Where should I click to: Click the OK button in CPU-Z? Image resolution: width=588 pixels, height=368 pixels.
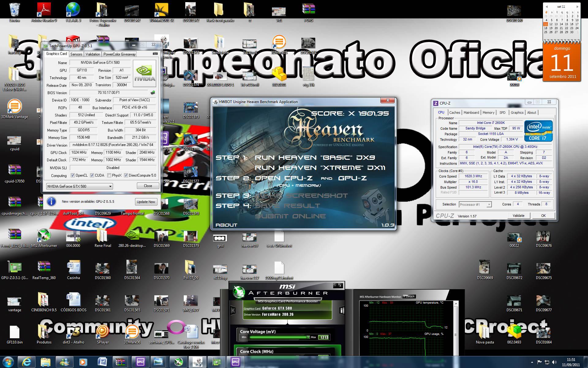[543, 216]
